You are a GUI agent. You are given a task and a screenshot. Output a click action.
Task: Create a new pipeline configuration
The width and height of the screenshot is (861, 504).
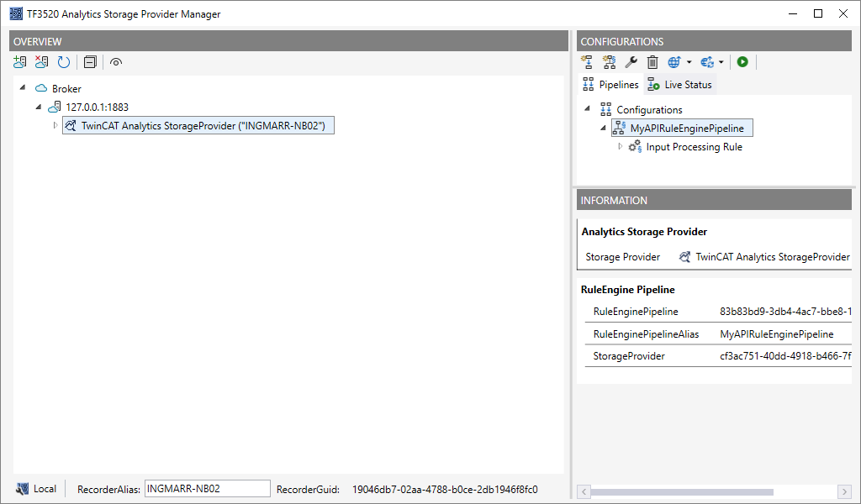coord(586,62)
